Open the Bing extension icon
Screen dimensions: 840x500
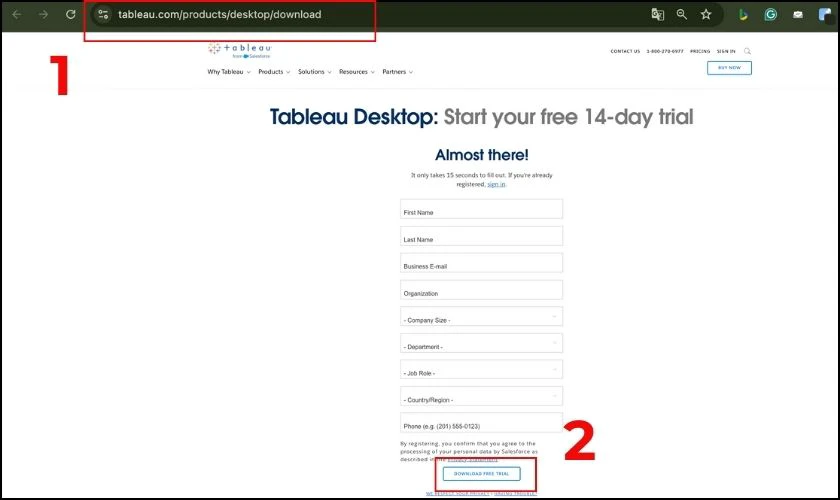click(743, 14)
